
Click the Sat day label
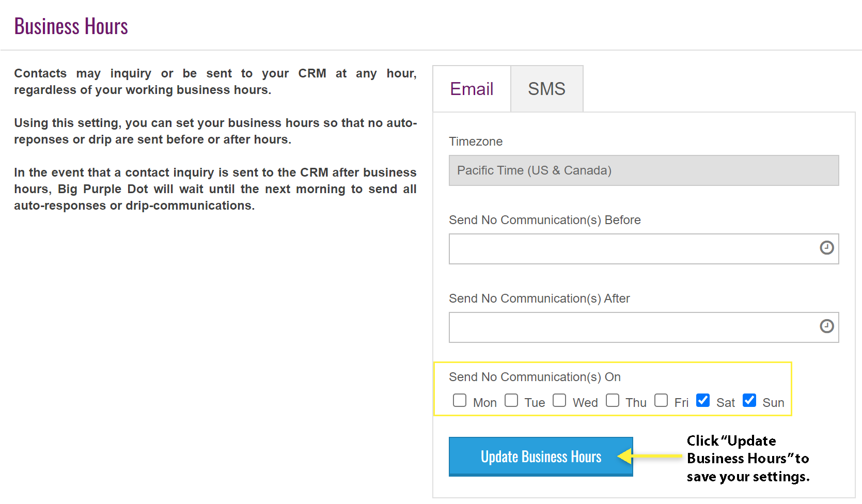point(726,403)
